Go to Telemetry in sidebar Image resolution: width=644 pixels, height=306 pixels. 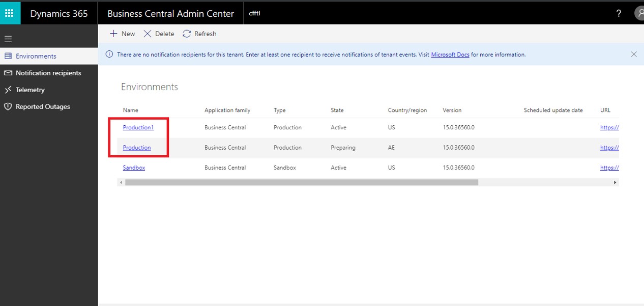30,90
